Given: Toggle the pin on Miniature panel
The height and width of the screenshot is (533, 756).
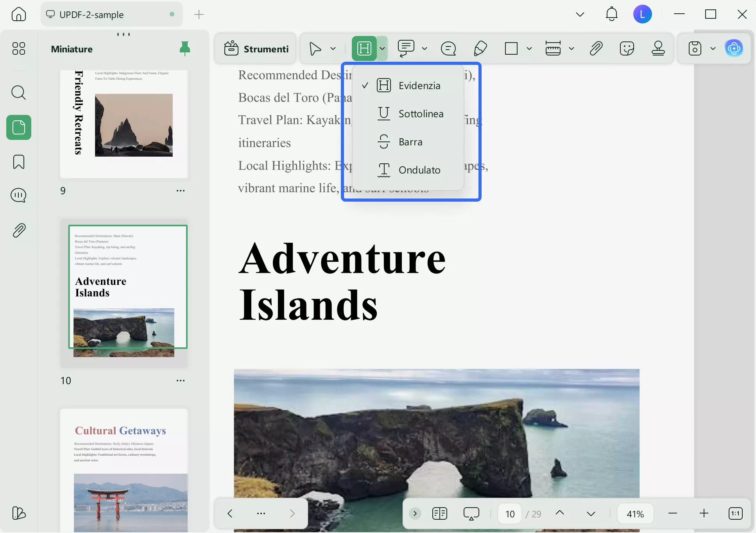Looking at the screenshot, I should [185, 48].
